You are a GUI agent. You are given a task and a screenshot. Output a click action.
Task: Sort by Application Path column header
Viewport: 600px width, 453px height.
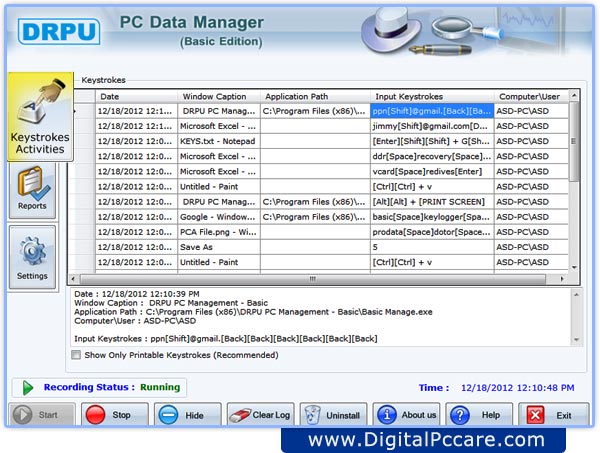(x=315, y=96)
